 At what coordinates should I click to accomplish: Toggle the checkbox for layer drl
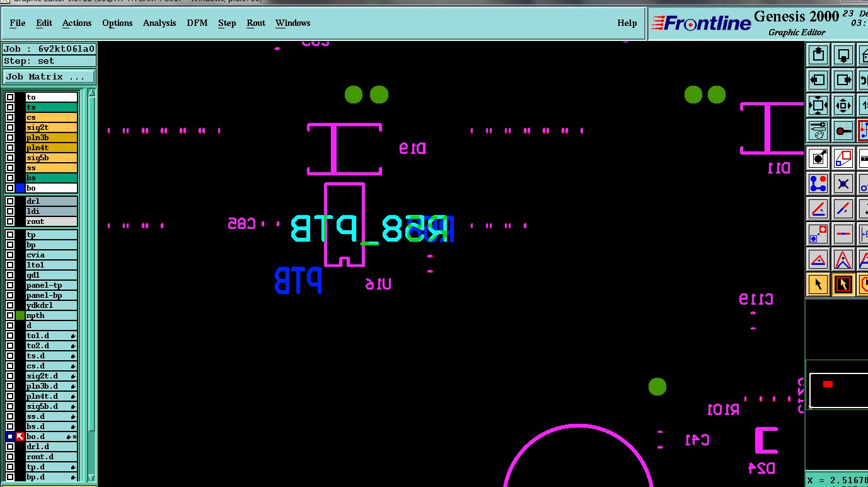pos(10,201)
